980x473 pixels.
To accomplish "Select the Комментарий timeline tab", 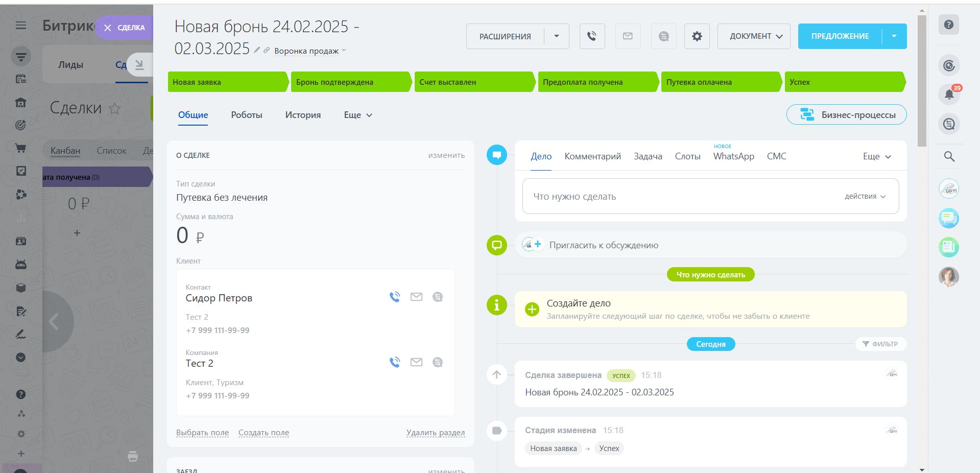I will point(592,156).
